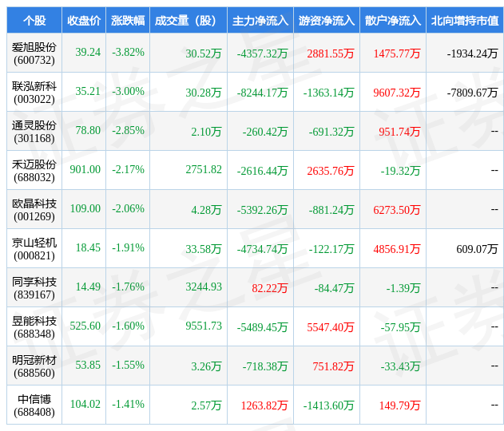The height and width of the screenshot is (431, 504).
Task: Select stock 欧晶科技 (001269)
Action: (x=34, y=210)
